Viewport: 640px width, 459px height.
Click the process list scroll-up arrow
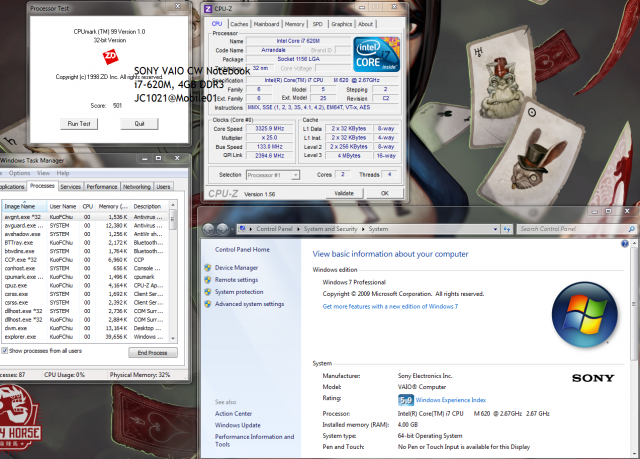click(x=173, y=205)
